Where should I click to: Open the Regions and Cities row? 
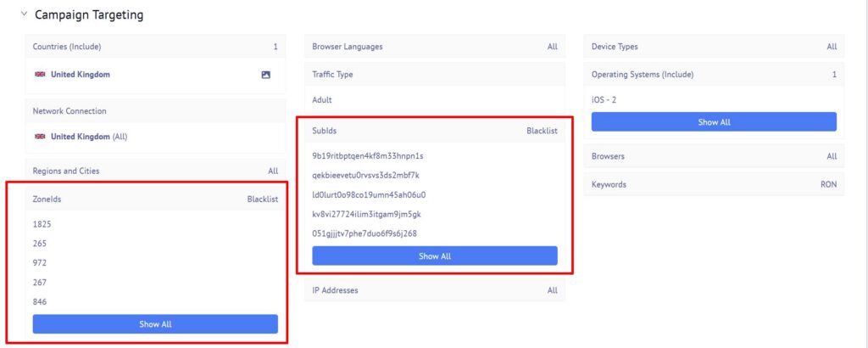tap(155, 171)
